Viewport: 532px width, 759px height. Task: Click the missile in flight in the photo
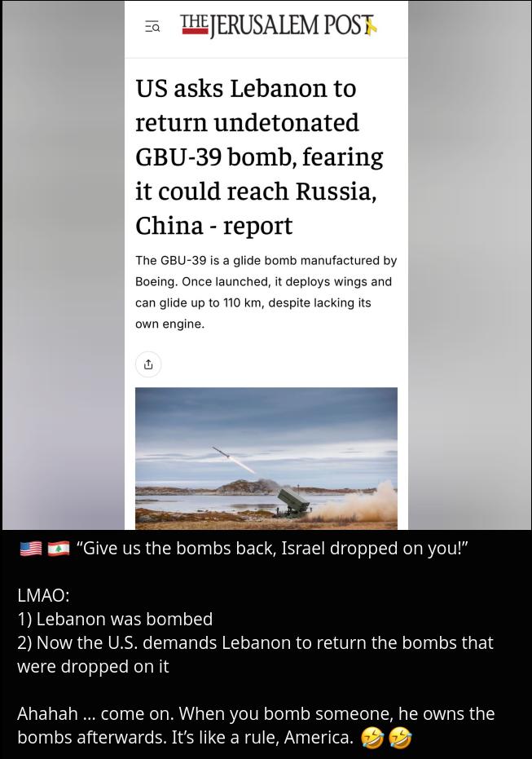pos(222,452)
